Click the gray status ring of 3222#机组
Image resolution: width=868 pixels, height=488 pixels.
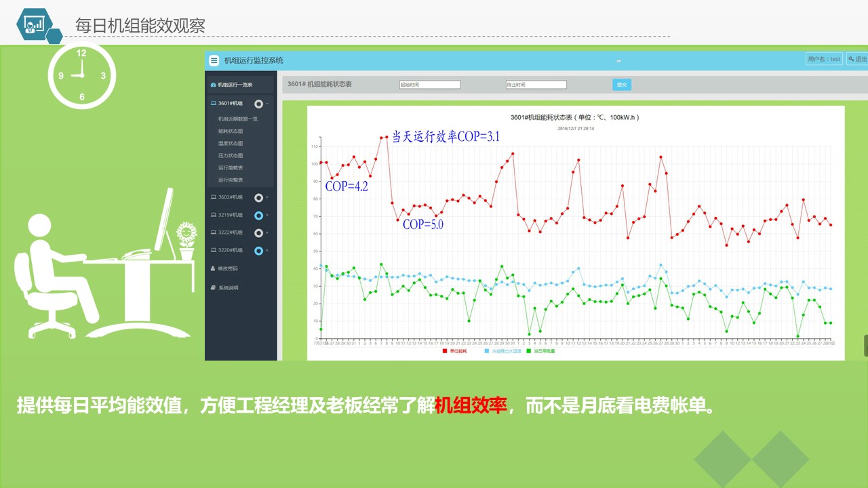pyautogui.click(x=258, y=233)
